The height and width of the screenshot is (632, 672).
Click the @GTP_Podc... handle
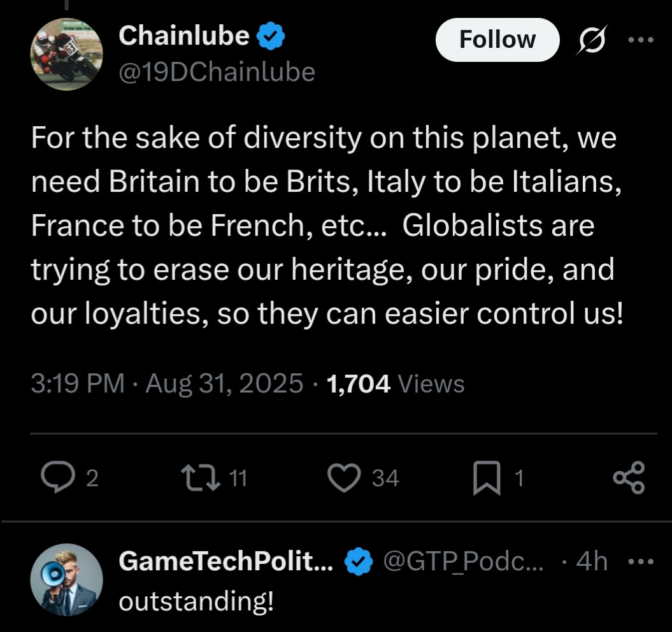(464, 561)
